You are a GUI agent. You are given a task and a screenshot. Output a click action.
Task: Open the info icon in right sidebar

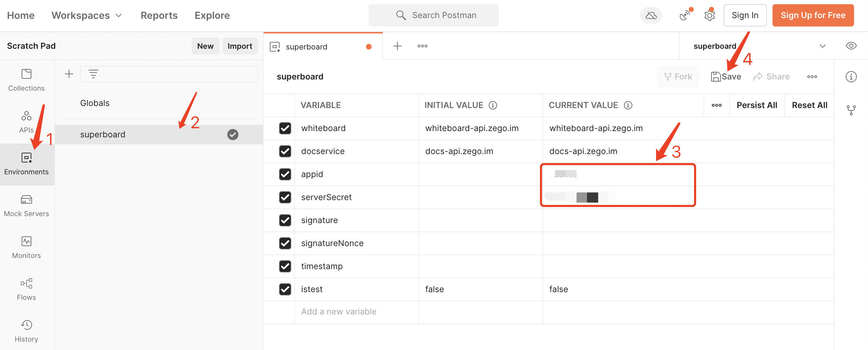[851, 77]
